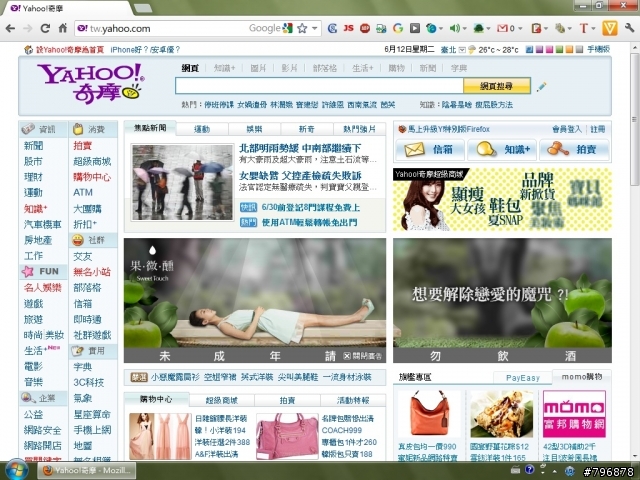Select the 圖片 search category tab
The height and width of the screenshot is (480, 640).
[258, 68]
